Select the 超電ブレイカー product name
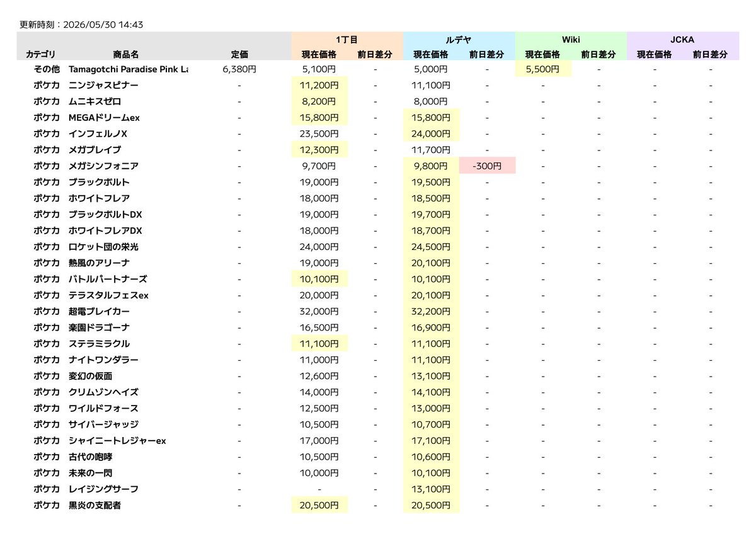 click(100, 311)
